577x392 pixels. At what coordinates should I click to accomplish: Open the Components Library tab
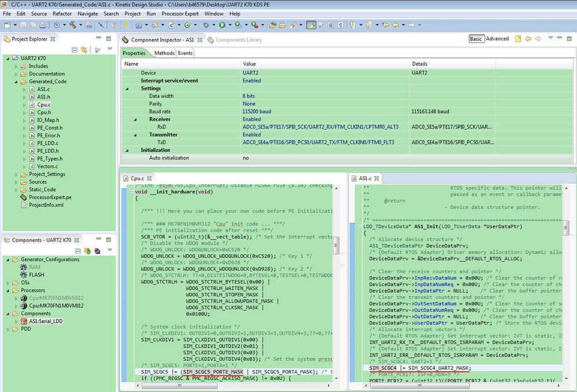click(238, 40)
